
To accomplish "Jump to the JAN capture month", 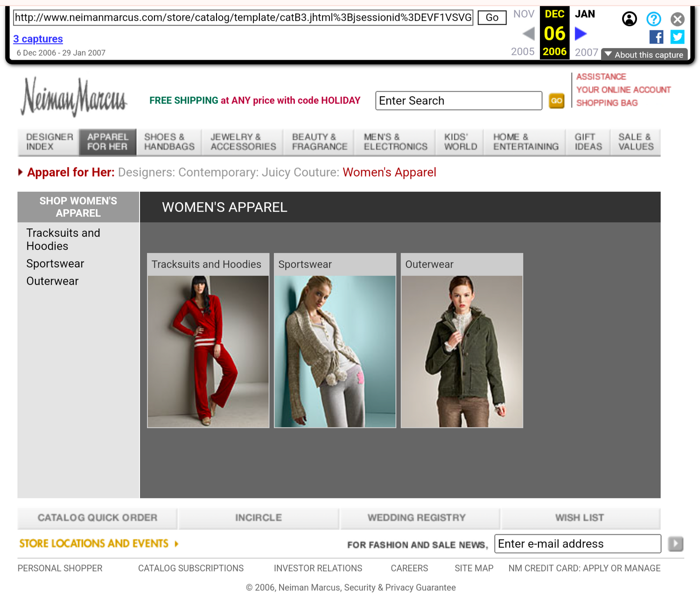I will pos(585,14).
